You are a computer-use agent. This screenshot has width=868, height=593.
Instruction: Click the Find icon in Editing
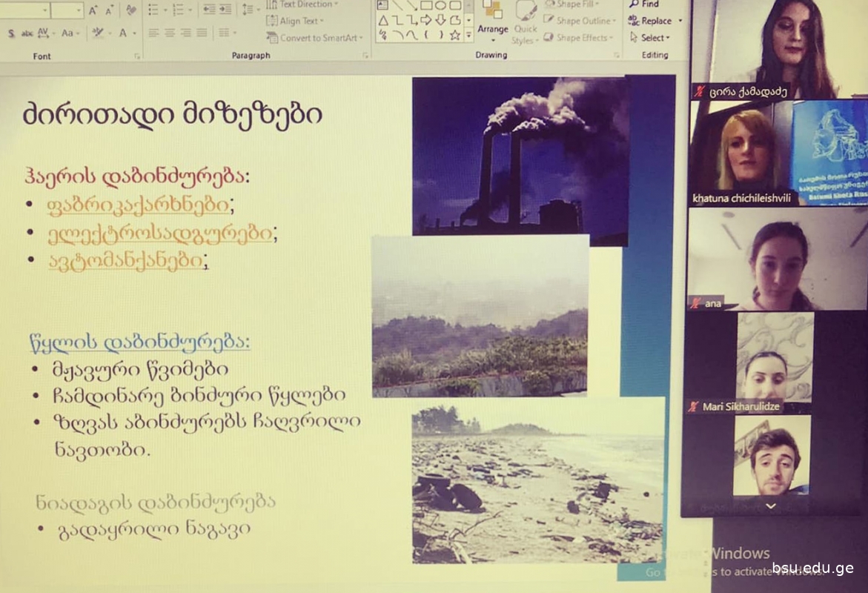(x=644, y=4)
